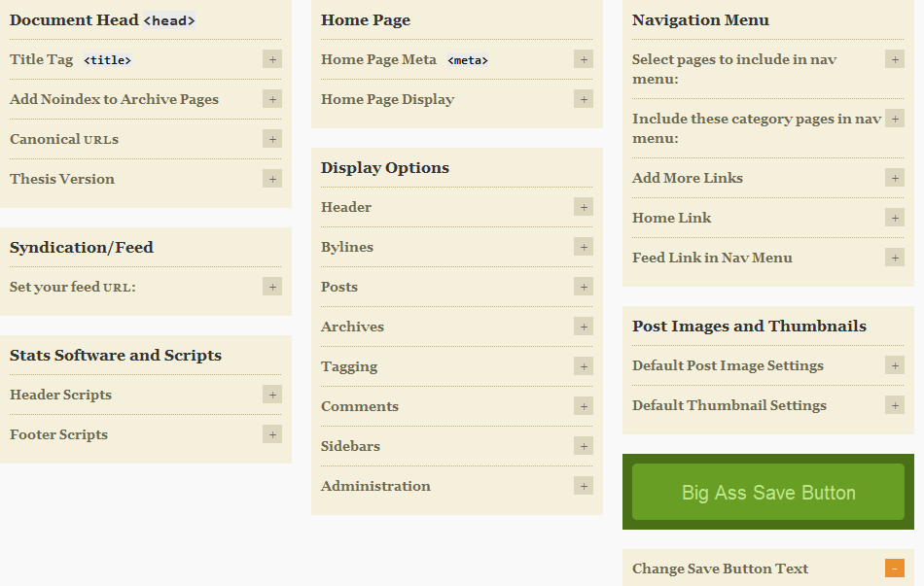Collapse Change Save Button Text with orange minus

895,569
